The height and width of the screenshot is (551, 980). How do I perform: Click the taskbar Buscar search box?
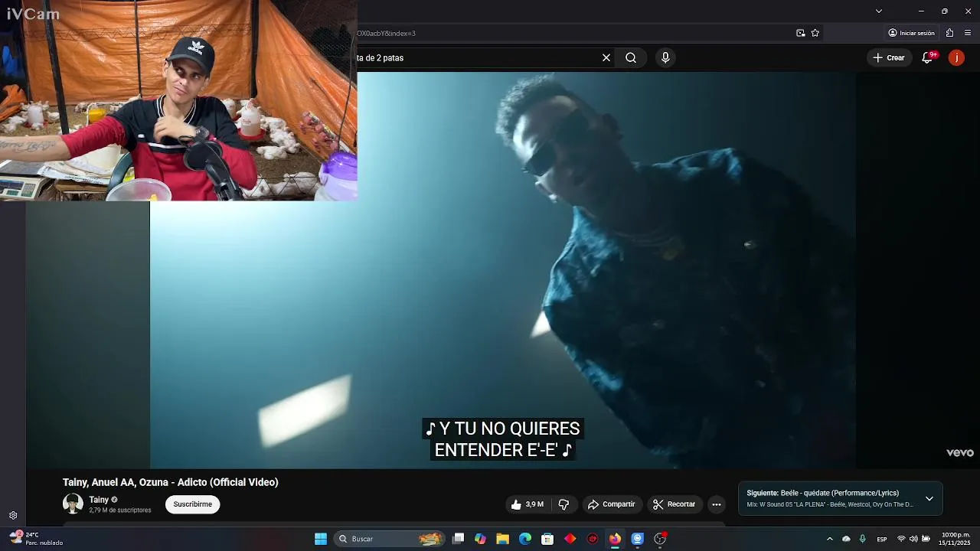pos(390,539)
